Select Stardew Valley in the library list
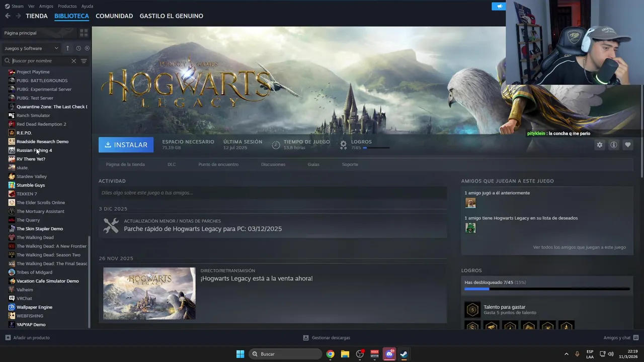Image resolution: width=644 pixels, height=362 pixels. (32, 176)
